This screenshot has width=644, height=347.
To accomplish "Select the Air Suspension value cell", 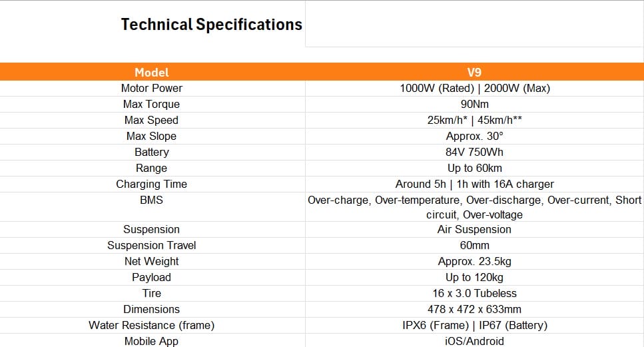I will click(x=474, y=229).
